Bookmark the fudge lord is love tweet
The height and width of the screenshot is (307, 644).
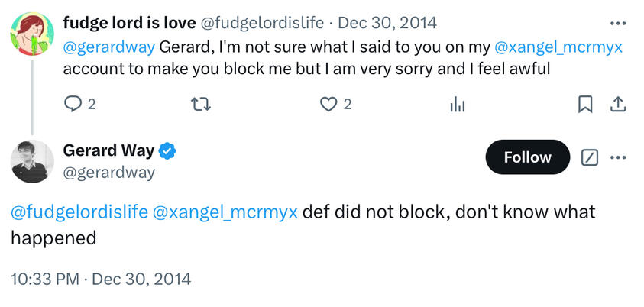pyautogui.click(x=585, y=105)
